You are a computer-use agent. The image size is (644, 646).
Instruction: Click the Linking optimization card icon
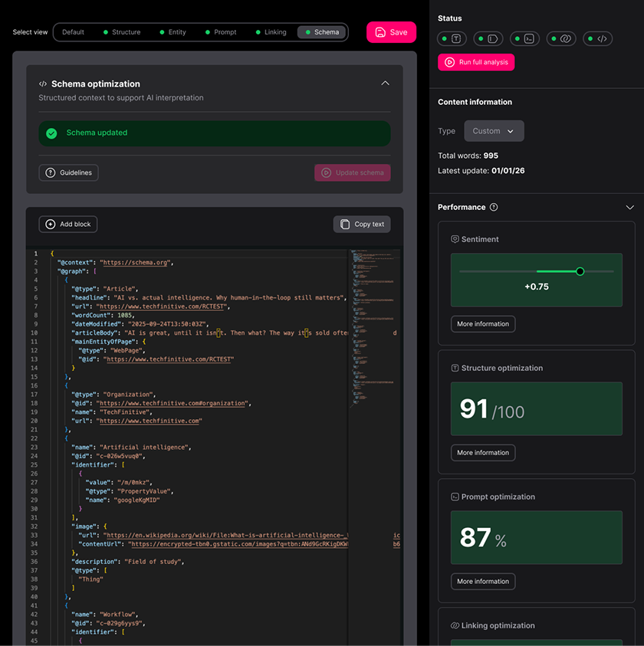(x=455, y=625)
